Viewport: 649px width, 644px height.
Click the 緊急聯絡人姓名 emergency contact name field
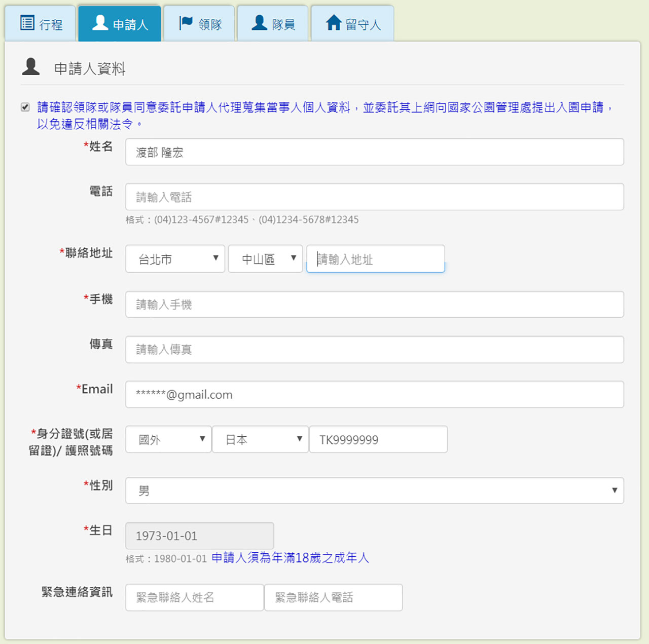[195, 597]
